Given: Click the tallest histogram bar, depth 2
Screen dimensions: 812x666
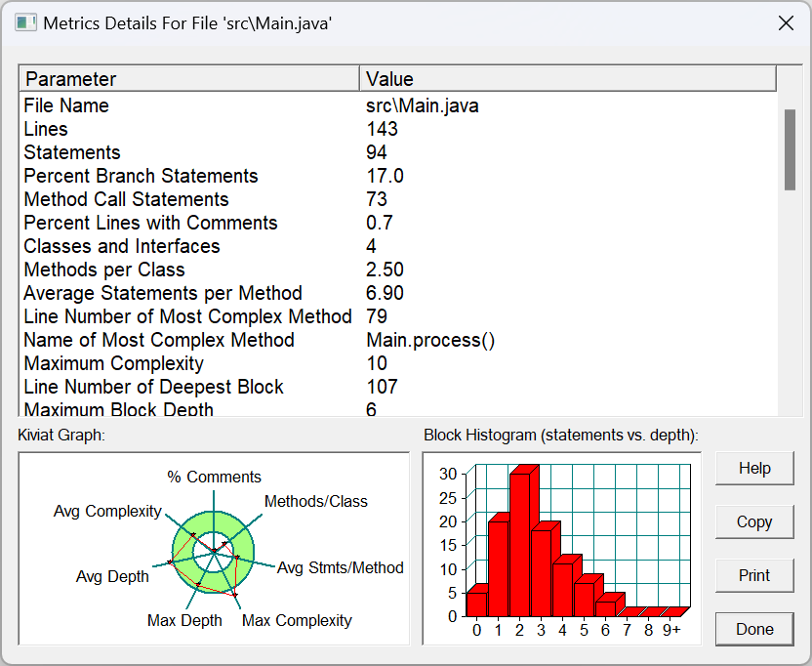Looking at the screenshot, I should (x=520, y=544).
